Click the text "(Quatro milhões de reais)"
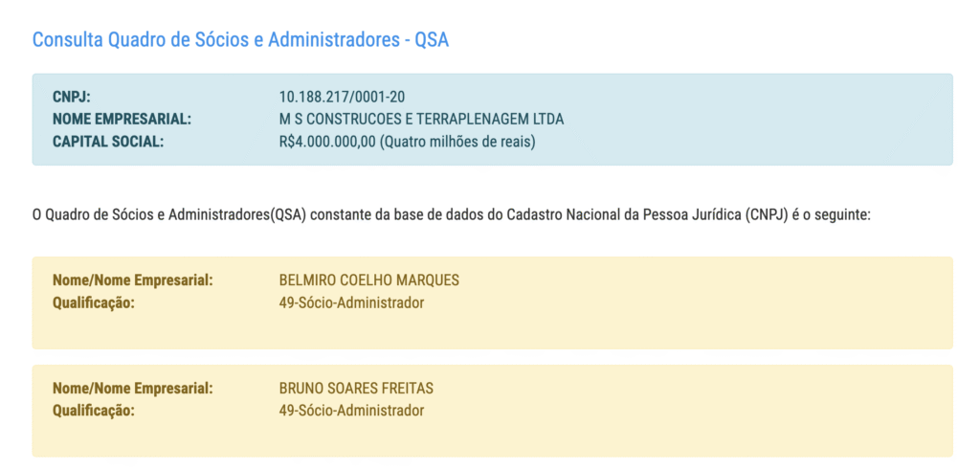 [457, 143]
